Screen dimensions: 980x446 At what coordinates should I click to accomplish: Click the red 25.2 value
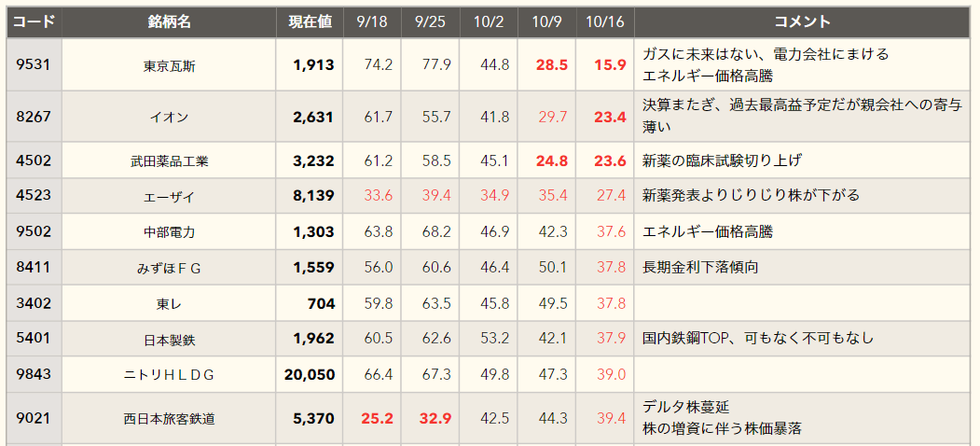click(x=377, y=419)
